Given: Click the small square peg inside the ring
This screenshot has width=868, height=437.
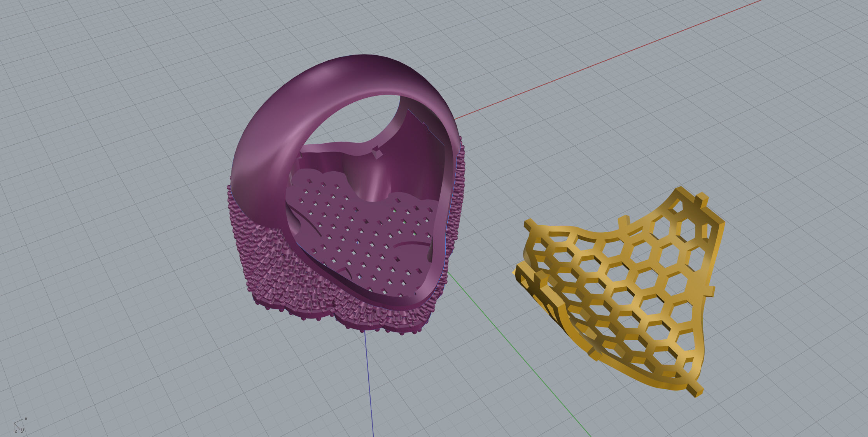Looking at the screenshot, I should (376, 152).
